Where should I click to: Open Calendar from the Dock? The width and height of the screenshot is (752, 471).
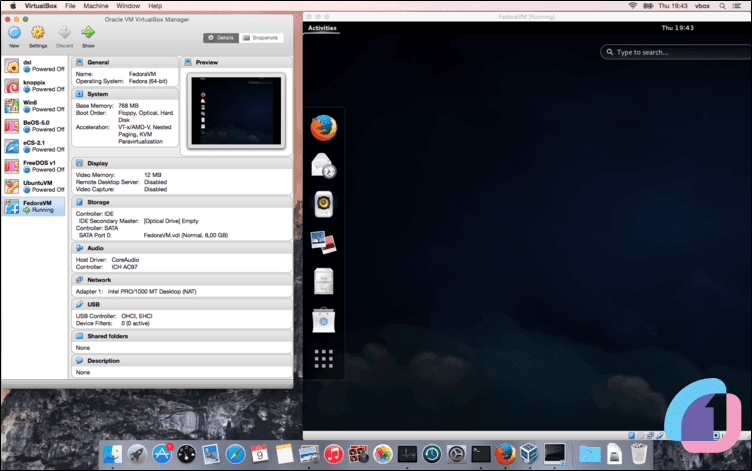tap(260, 454)
